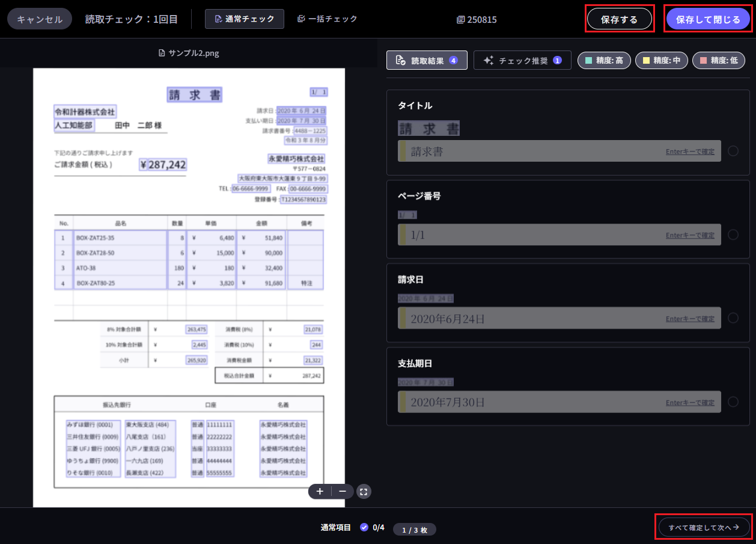Cancel with the キャンセル button

(x=40, y=19)
